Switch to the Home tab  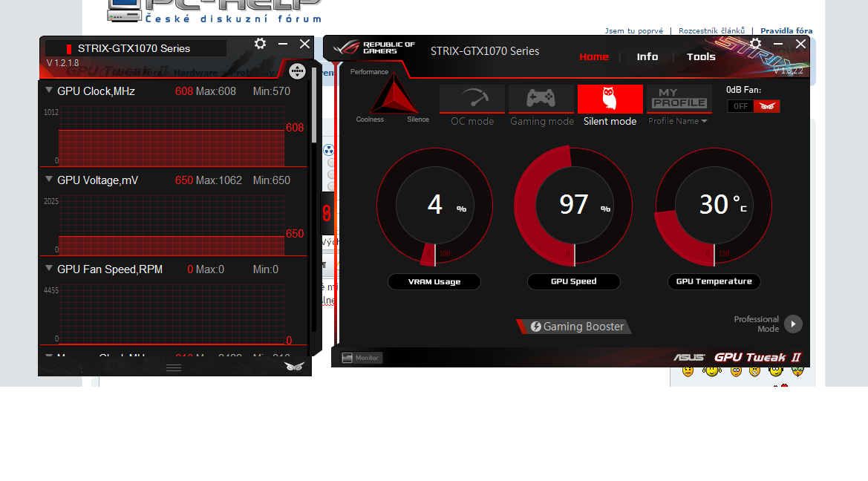coord(594,57)
